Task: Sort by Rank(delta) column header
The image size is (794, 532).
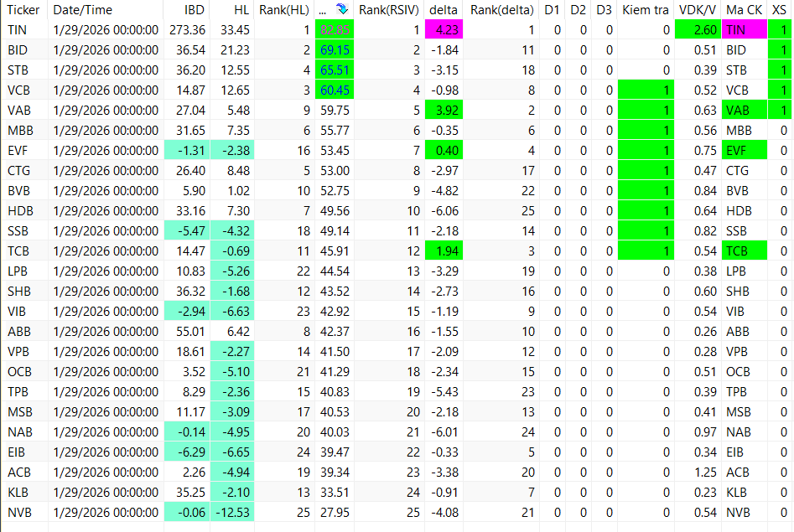Action: (x=502, y=9)
